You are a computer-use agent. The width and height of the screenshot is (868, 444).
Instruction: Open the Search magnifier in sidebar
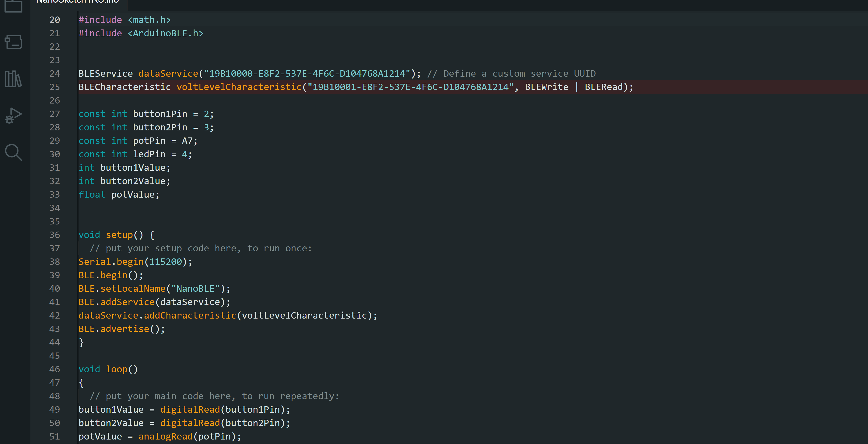pyautogui.click(x=13, y=152)
